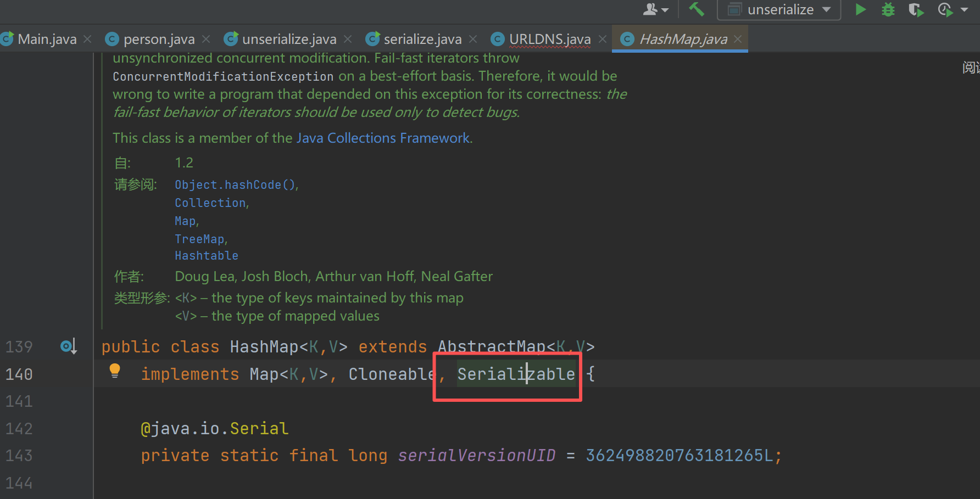Switch to the Main.java tab
Viewport: 980px width, 499px height.
pyautogui.click(x=47, y=39)
